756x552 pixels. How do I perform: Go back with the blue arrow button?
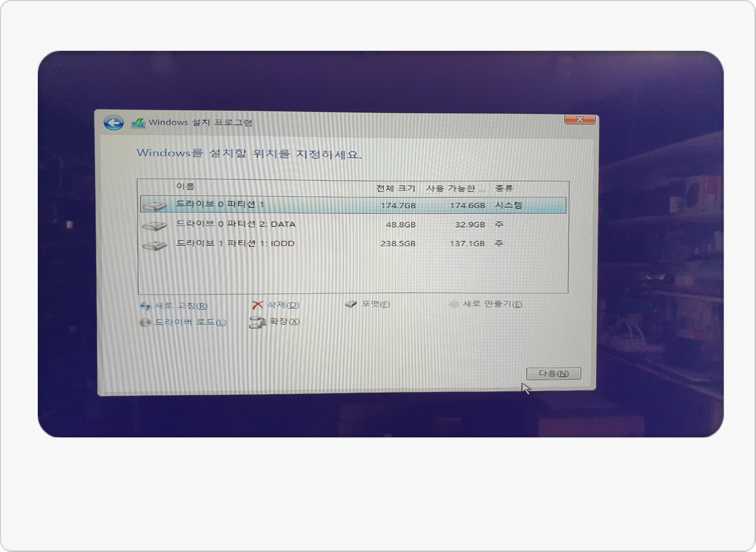[113, 122]
